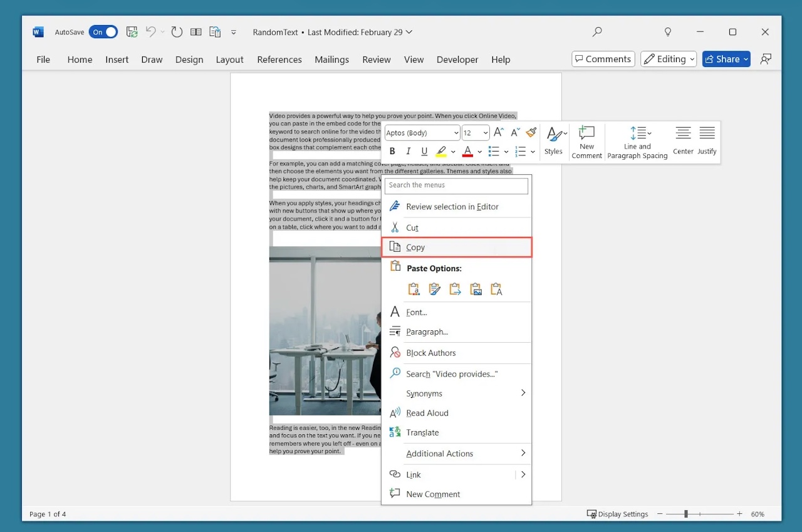Toggle Bold formatting in mini toolbar

[x=393, y=151]
